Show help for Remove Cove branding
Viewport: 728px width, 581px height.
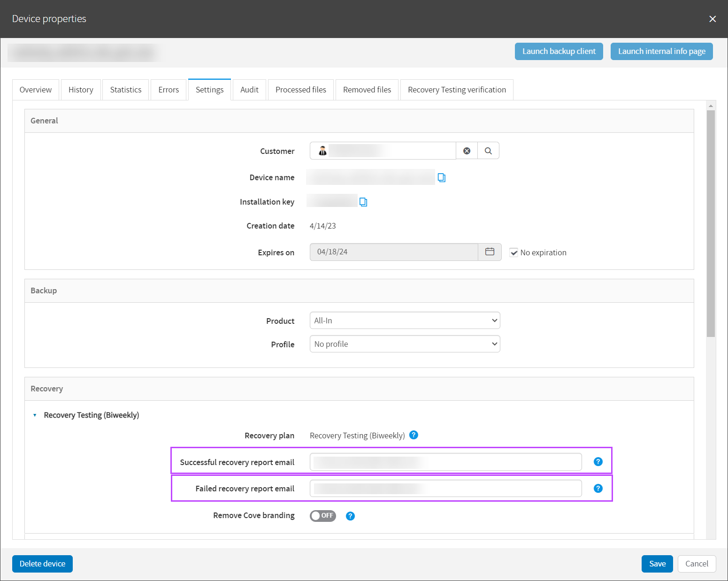tap(350, 516)
